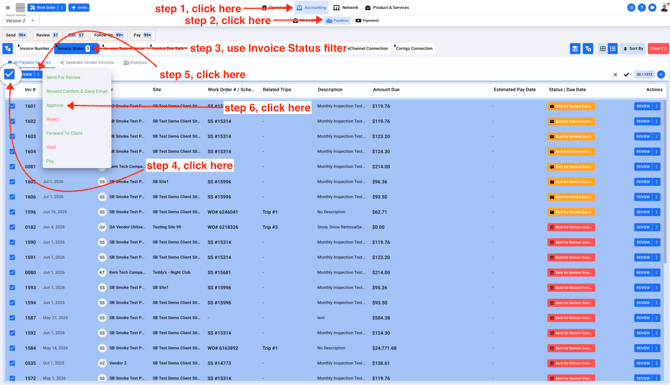670x385 pixels.
Task: Choose Pay from bulk action menu
Action: click(x=50, y=161)
